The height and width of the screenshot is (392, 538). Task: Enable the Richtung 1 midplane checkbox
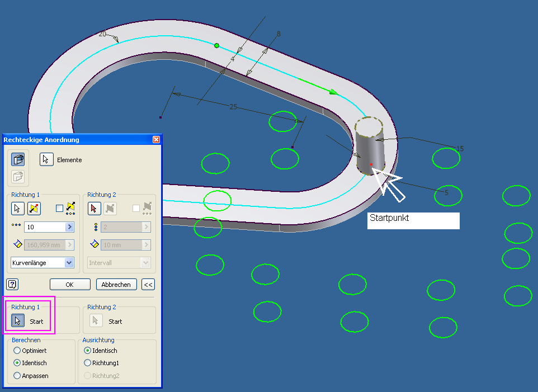(60, 209)
